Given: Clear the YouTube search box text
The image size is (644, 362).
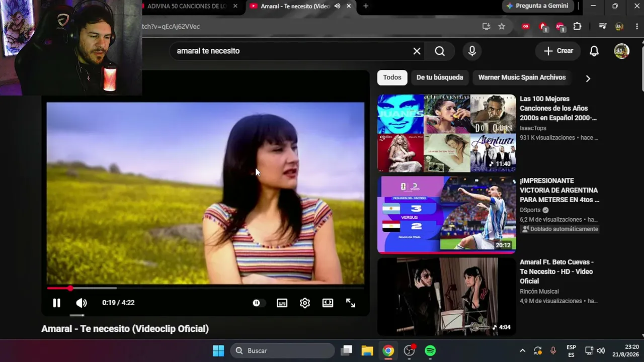Looking at the screenshot, I should (417, 51).
